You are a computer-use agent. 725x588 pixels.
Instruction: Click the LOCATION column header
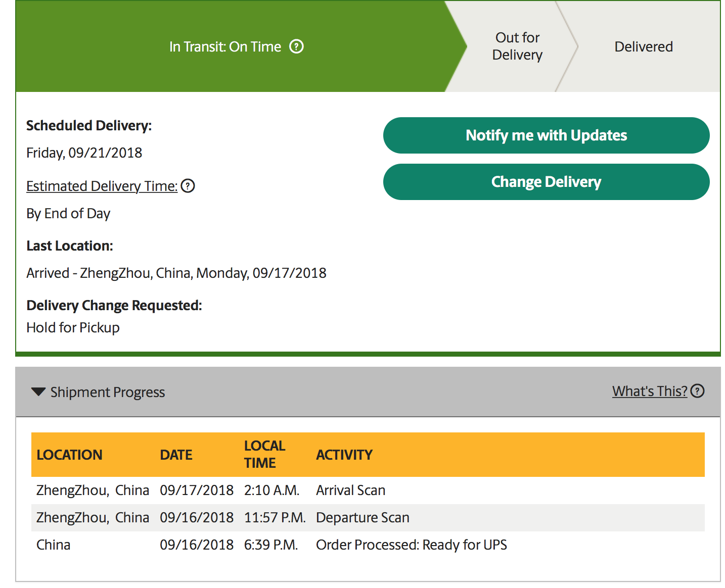point(69,455)
